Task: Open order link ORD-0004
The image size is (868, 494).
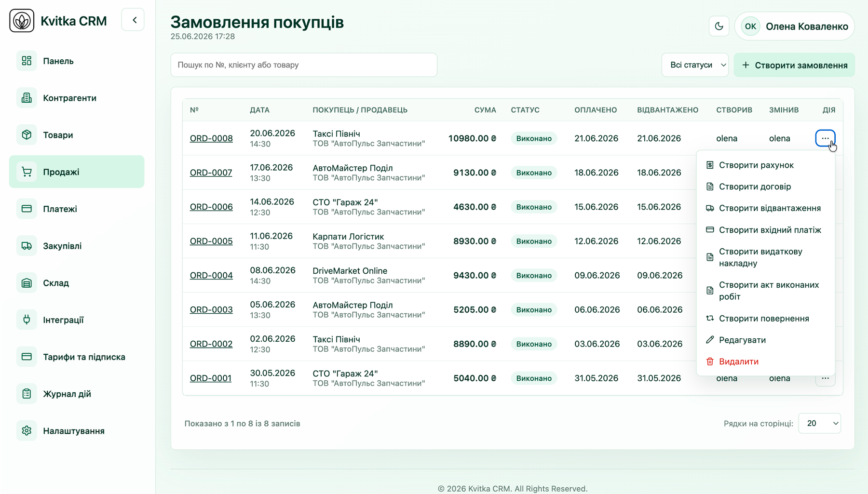Action: (211, 275)
